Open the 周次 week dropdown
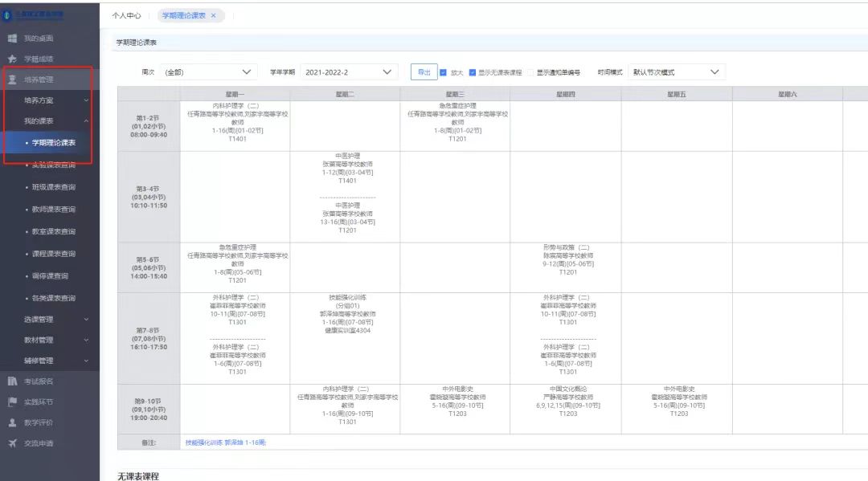868x481 pixels. [x=209, y=72]
